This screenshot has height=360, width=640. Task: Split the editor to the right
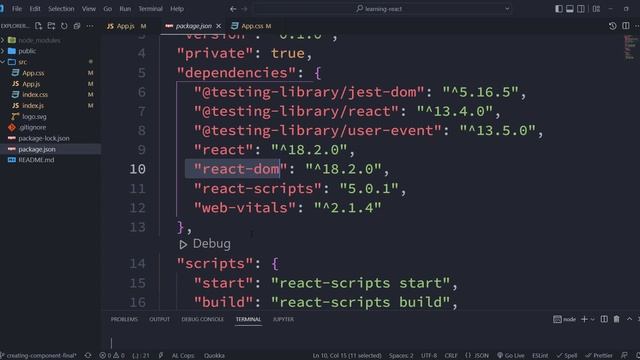coord(626,26)
